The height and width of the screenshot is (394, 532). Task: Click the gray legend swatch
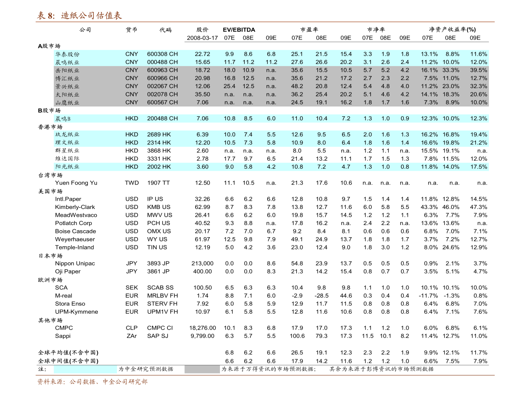pos(202,369)
